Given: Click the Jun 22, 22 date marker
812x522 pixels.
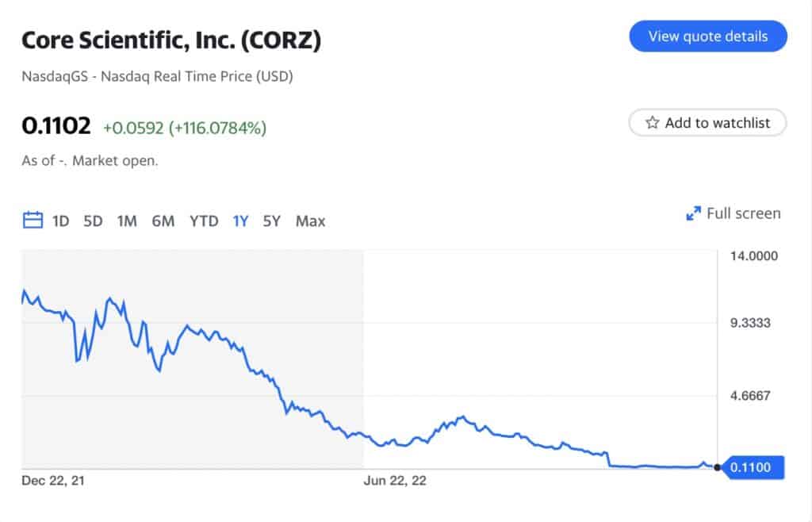Looking at the screenshot, I should [394, 481].
